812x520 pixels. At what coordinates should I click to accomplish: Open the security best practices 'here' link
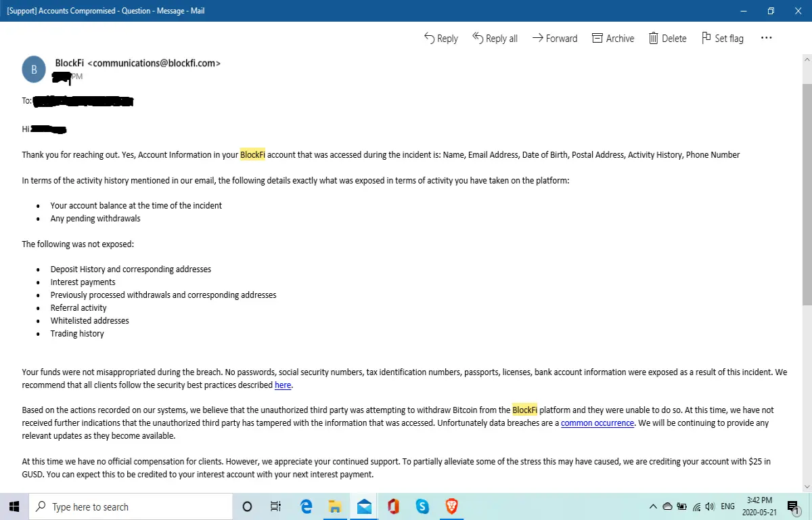click(283, 385)
